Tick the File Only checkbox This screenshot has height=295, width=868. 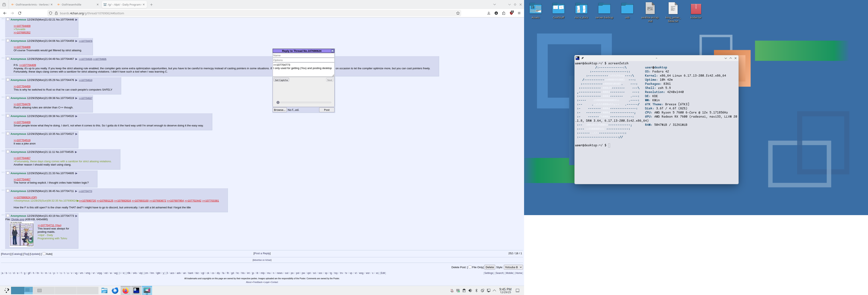pyautogui.click(x=470, y=267)
